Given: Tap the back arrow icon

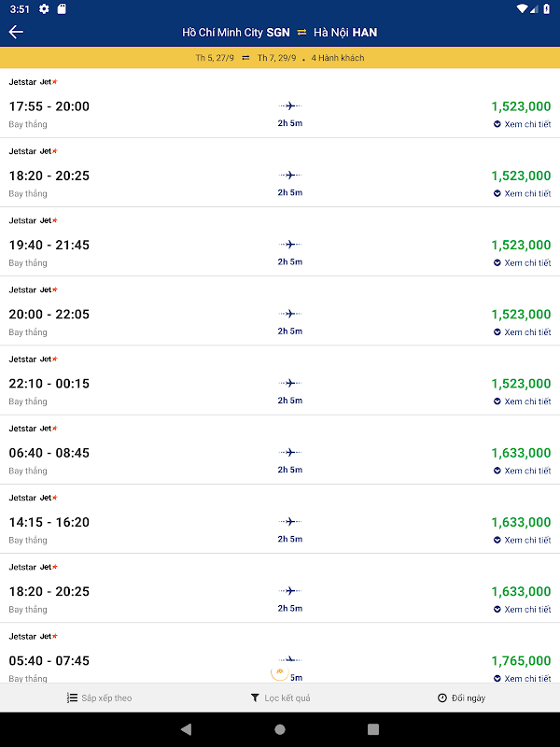Looking at the screenshot, I should tap(16, 32).
